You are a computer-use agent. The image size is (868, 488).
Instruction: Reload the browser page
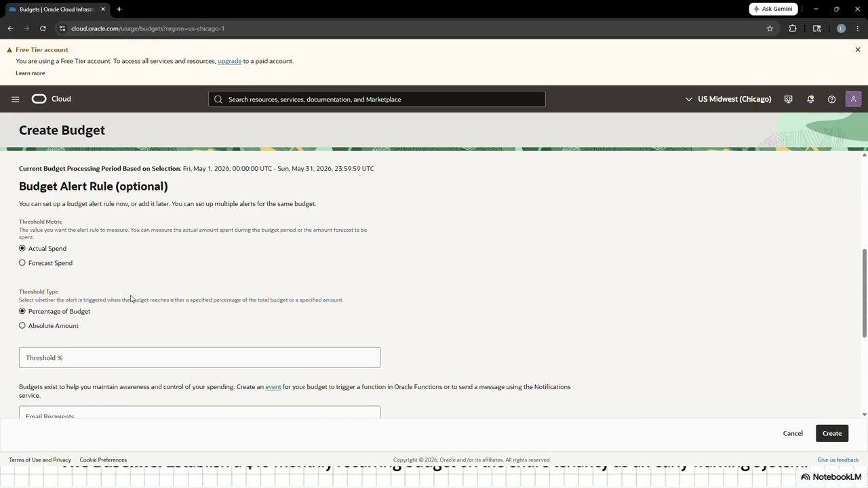(43, 28)
